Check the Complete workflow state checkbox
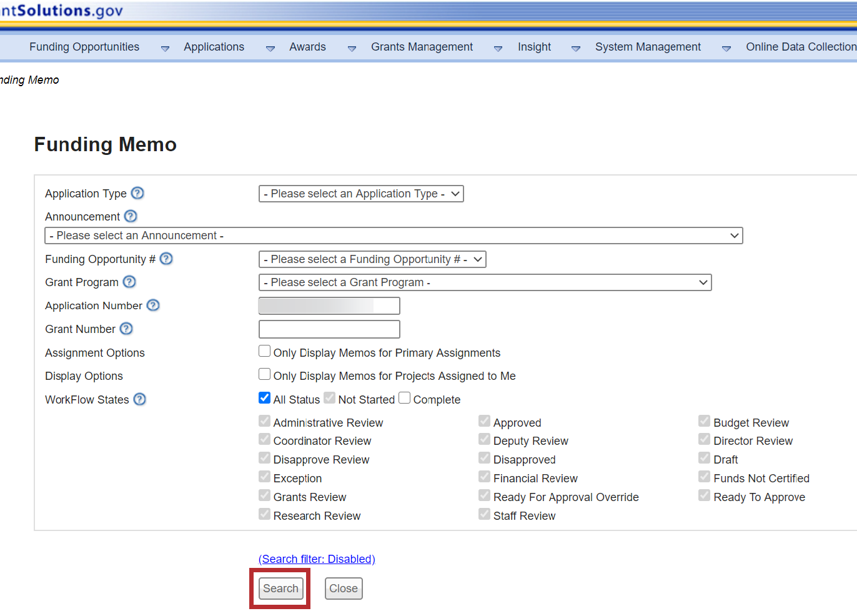Viewport: 857px width, 616px height. pyautogui.click(x=405, y=398)
